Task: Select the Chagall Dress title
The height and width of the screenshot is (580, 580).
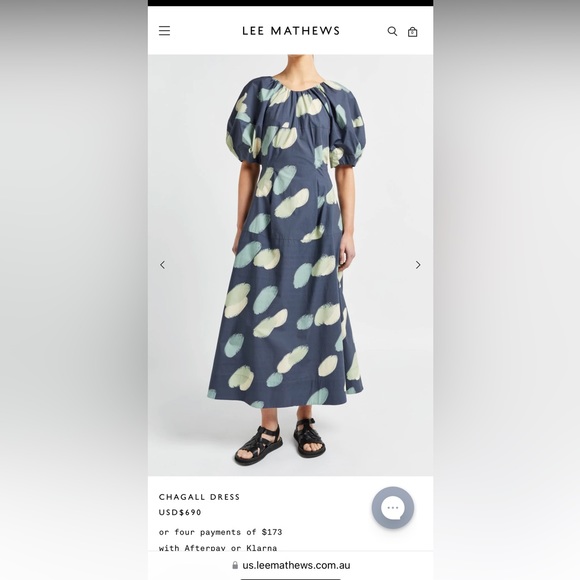Action: pos(199,497)
